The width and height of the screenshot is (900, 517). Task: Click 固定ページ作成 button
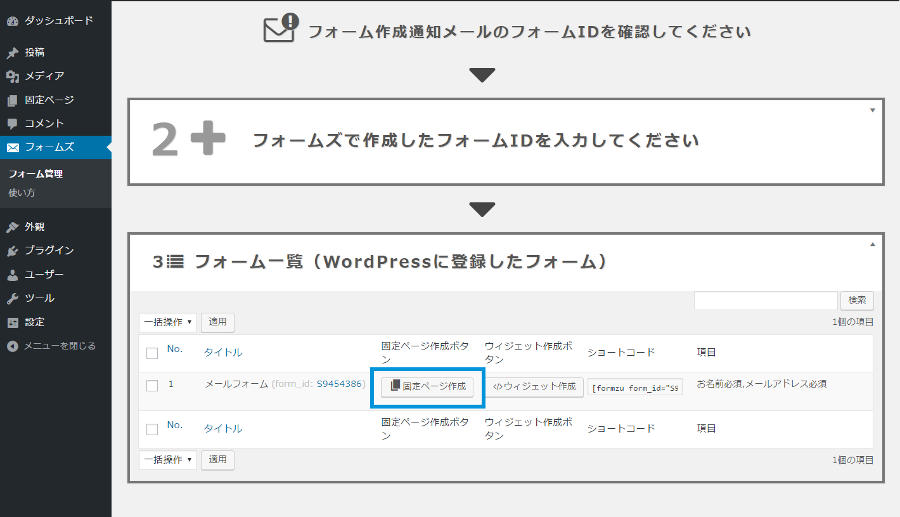pos(428,387)
